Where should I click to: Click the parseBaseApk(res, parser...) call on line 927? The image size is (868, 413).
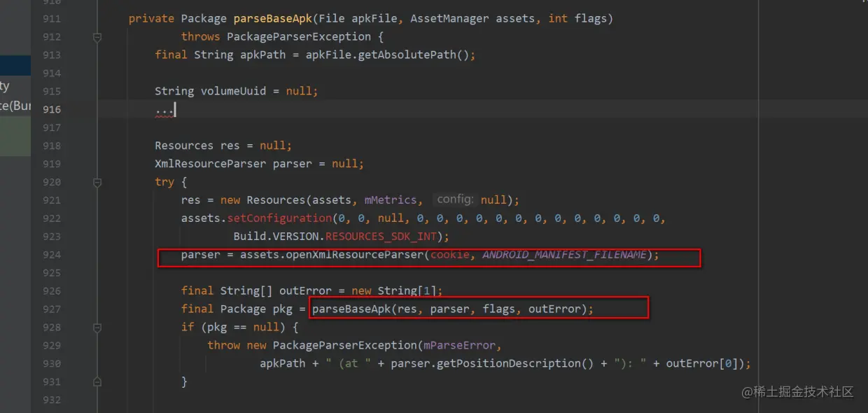(x=452, y=309)
